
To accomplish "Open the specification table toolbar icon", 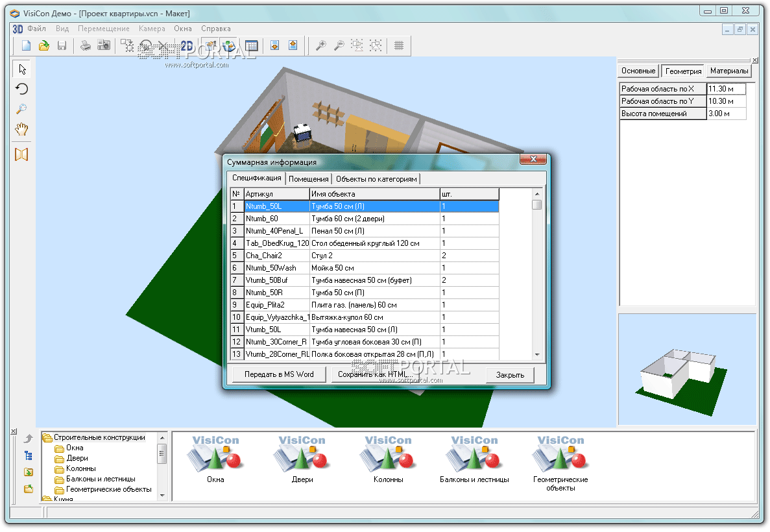I will [x=252, y=45].
